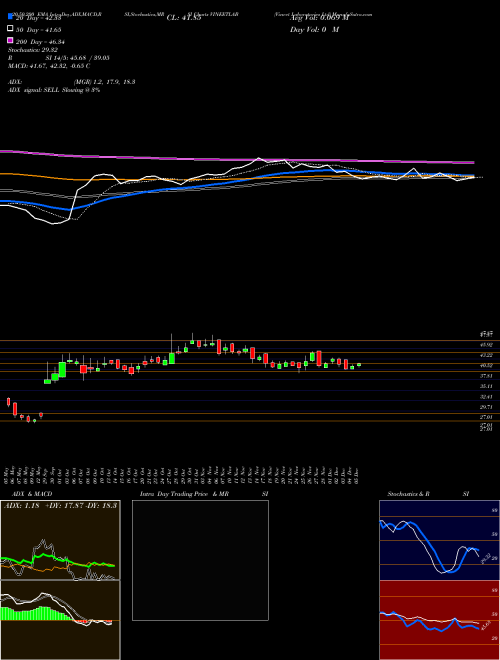Click the first red candlestick at the chart's left

click(x=8, y=402)
